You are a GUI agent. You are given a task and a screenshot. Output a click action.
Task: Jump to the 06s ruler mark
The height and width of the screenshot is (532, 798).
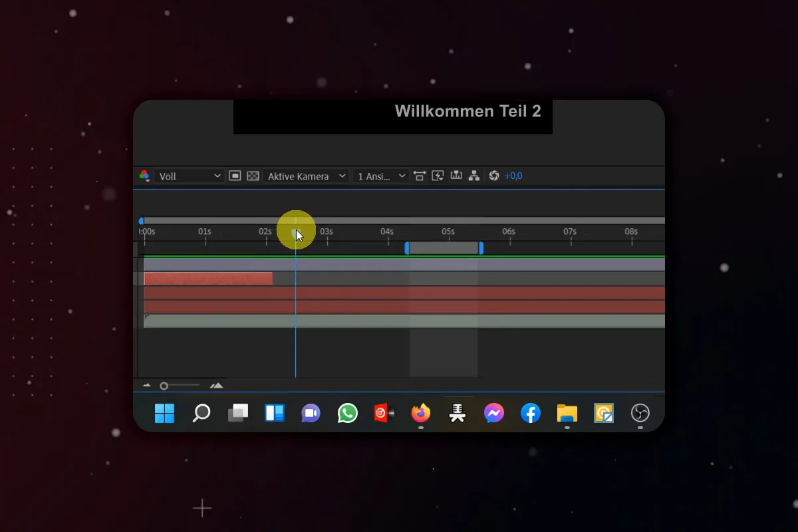509,232
